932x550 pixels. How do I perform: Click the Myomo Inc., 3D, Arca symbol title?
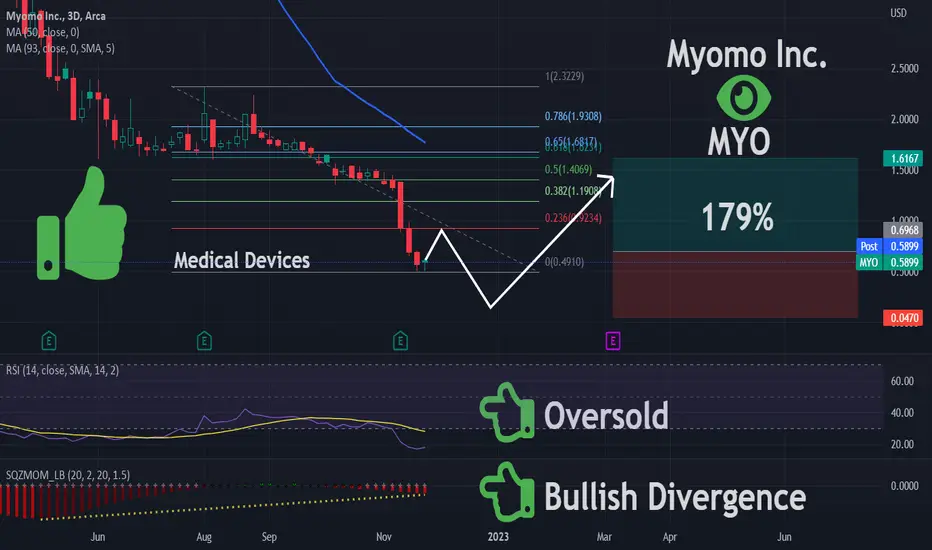click(56, 16)
